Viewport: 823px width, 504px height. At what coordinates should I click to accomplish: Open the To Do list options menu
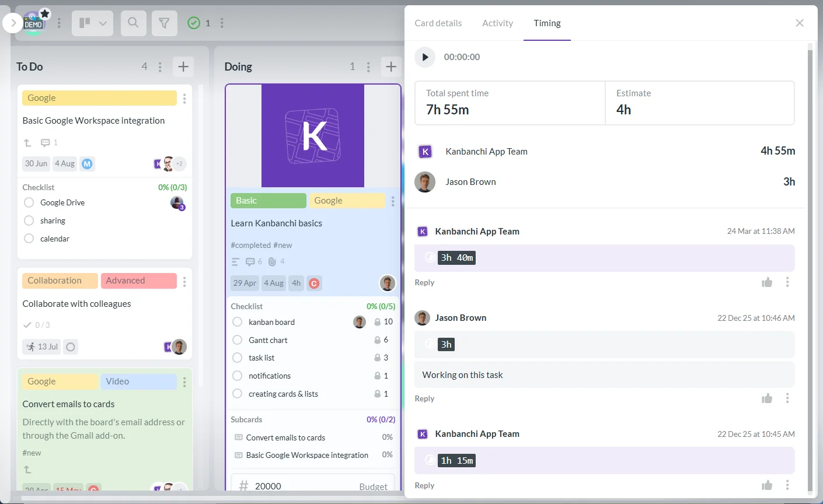coord(160,67)
